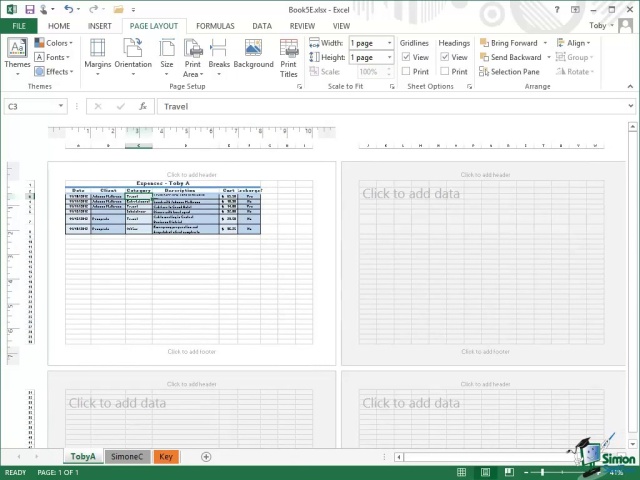The width and height of the screenshot is (640, 480).
Task: Redo the last action
Action: [93, 9]
